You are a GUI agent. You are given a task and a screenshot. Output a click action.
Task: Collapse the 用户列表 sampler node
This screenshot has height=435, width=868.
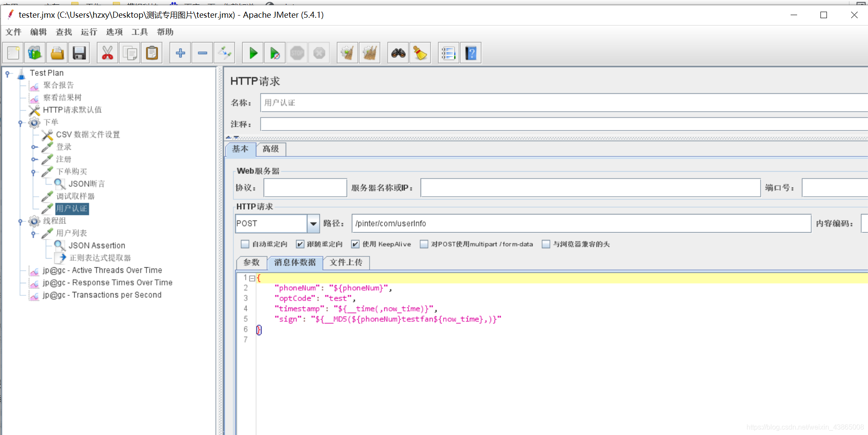34,234
